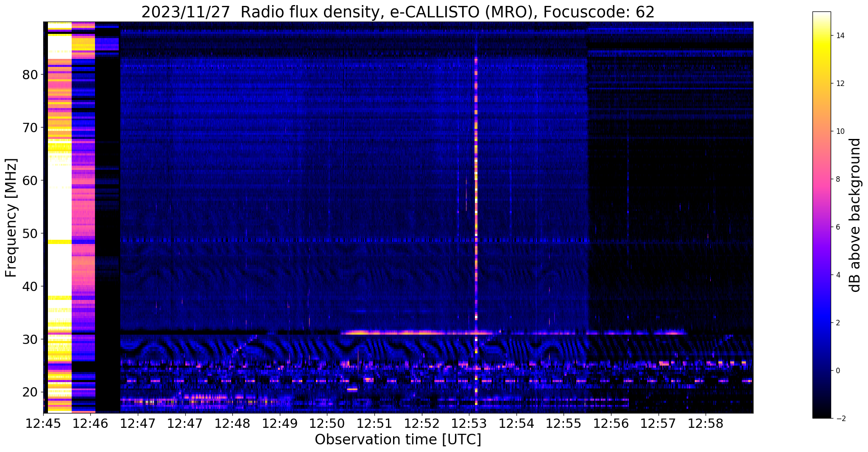The width and height of the screenshot is (868, 452).
Task: Click time tick label 12:58
Action: pos(706,423)
